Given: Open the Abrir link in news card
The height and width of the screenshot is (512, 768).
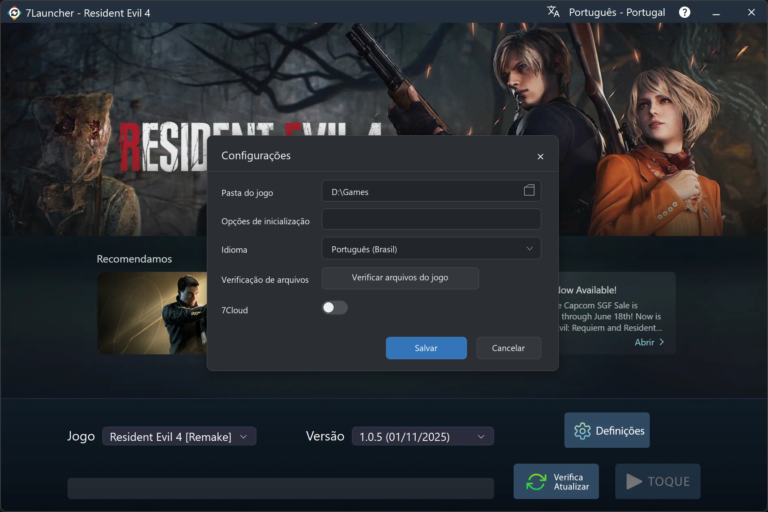Looking at the screenshot, I should pos(649,342).
